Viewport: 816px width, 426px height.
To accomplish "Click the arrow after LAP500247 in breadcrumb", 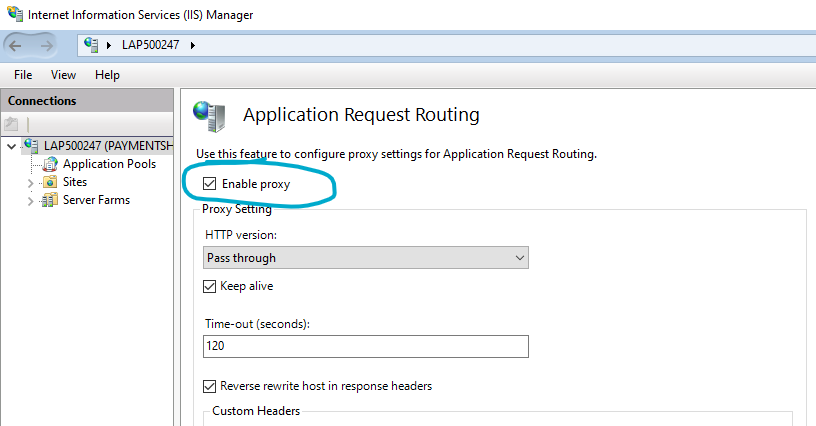I will coord(193,45).
